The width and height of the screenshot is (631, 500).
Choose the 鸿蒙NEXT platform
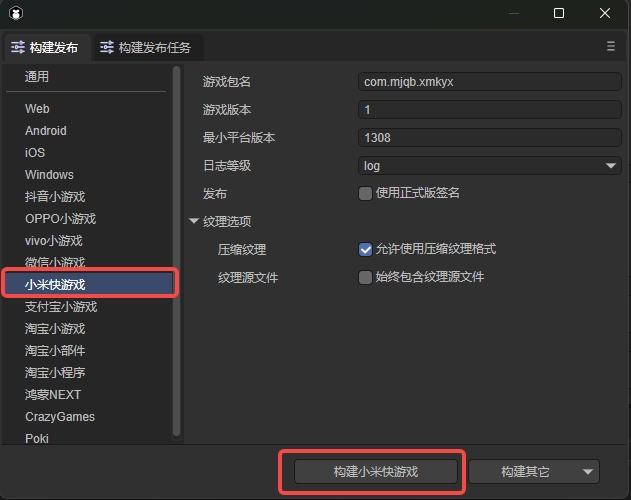coord(53,395)
